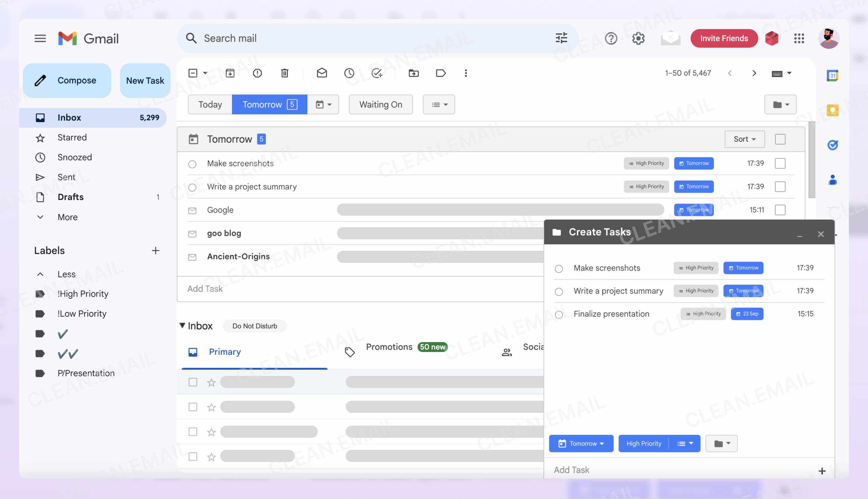Click the radio circle next to Finalize presentation

point(559,314)
